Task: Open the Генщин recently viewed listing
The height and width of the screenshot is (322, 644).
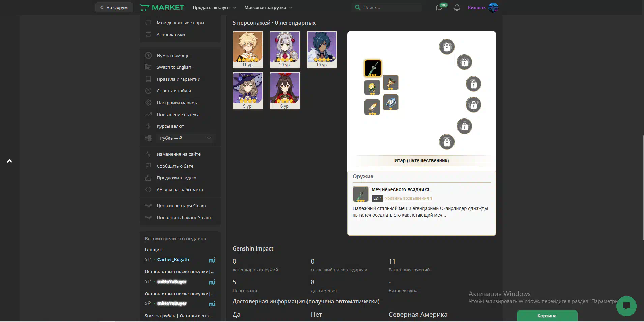Action: click(x=153, y=250)
